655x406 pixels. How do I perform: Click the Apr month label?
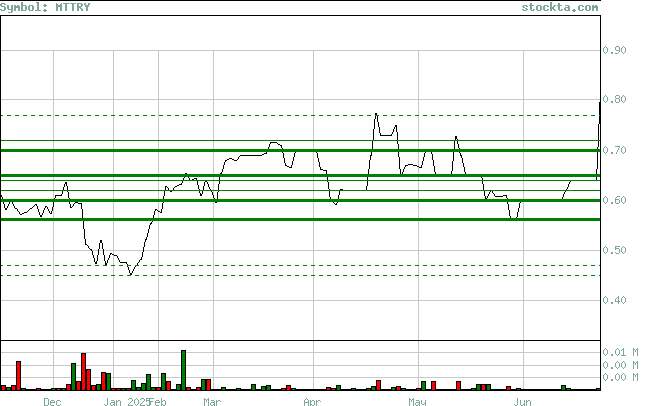tap(312, 402)
